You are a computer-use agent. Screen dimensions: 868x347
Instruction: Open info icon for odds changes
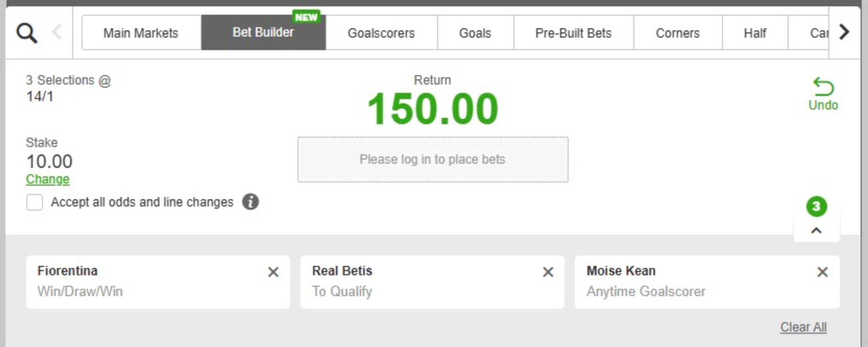tap(250, 202)
